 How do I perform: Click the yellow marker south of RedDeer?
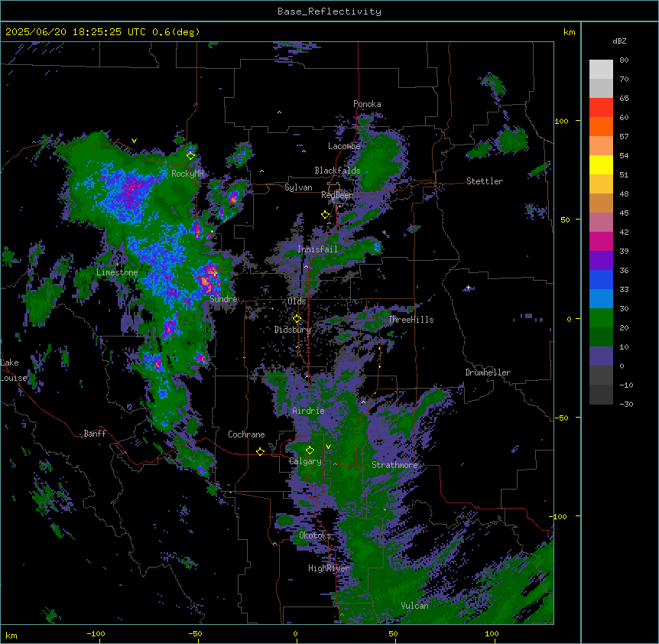pos(325,215)
